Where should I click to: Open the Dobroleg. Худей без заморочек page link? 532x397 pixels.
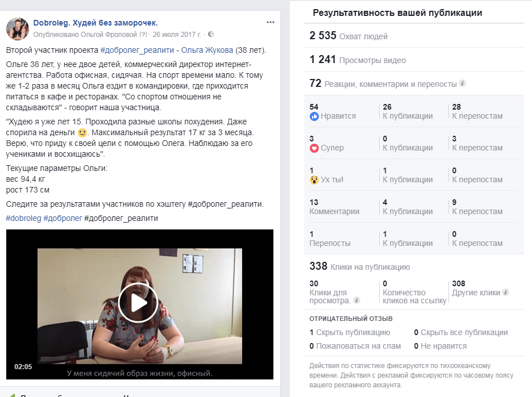click(95, 23)
